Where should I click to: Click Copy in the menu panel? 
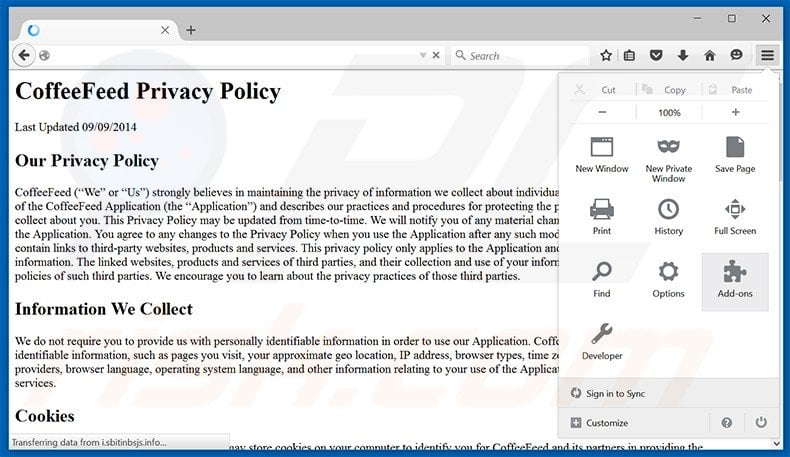pos(669,90)
